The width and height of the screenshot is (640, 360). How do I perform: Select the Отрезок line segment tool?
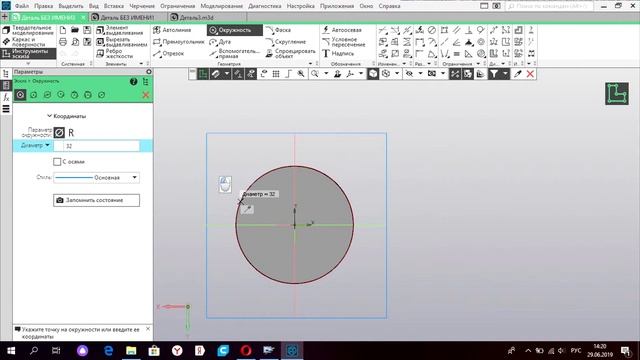coord(169,53)
